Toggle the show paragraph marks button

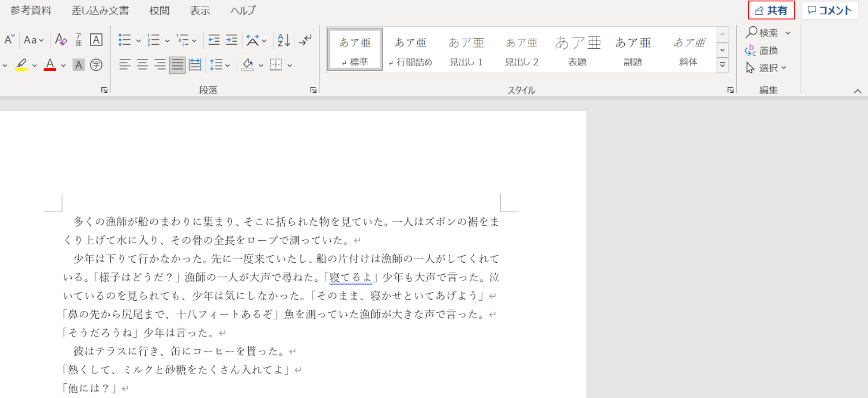pyautogui.click(x=305, y=40)
